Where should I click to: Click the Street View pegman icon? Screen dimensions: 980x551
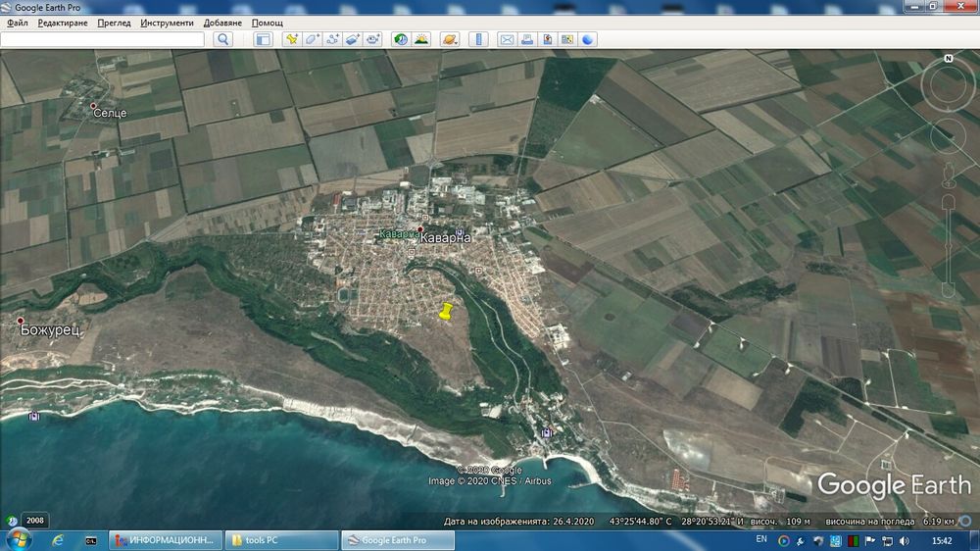[948, 175]
